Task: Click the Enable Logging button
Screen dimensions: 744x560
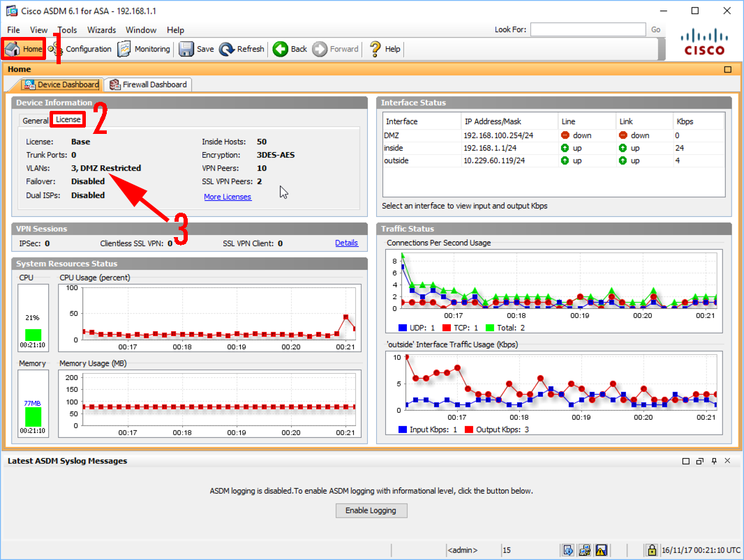Action: pyautogui.click(x=371, y=510)
